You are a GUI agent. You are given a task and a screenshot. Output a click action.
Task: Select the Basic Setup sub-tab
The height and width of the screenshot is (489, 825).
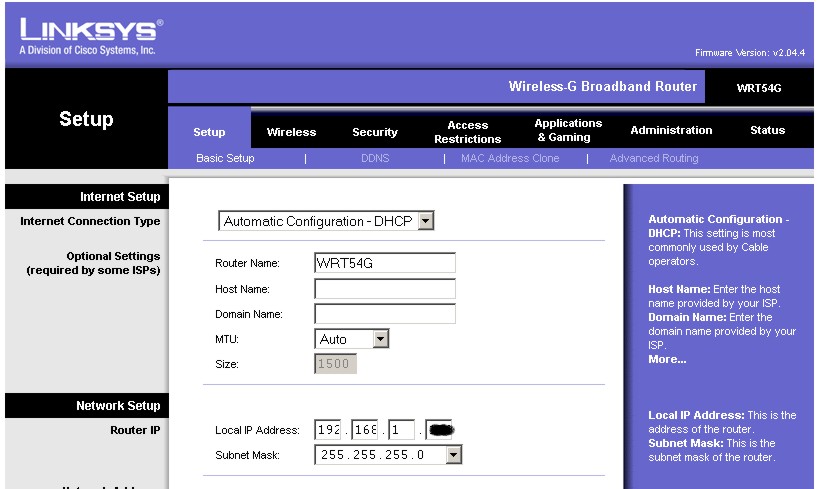pos(225,158)
